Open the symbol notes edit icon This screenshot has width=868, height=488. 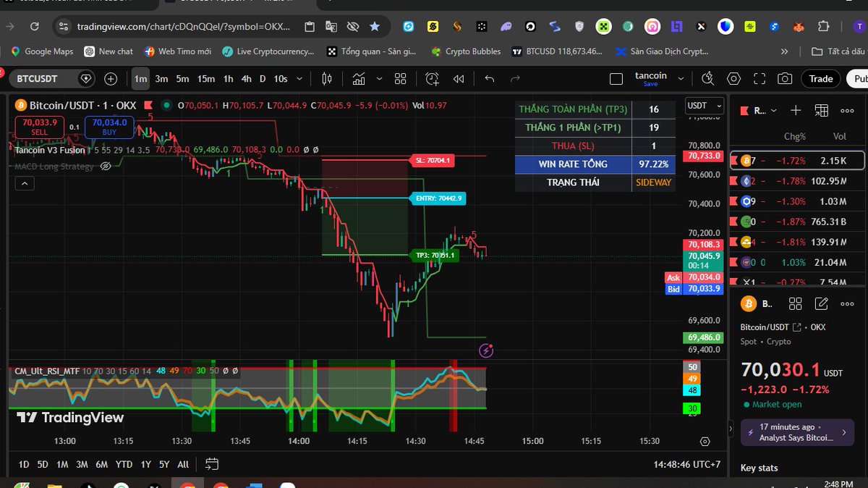(x=821, y=304)
